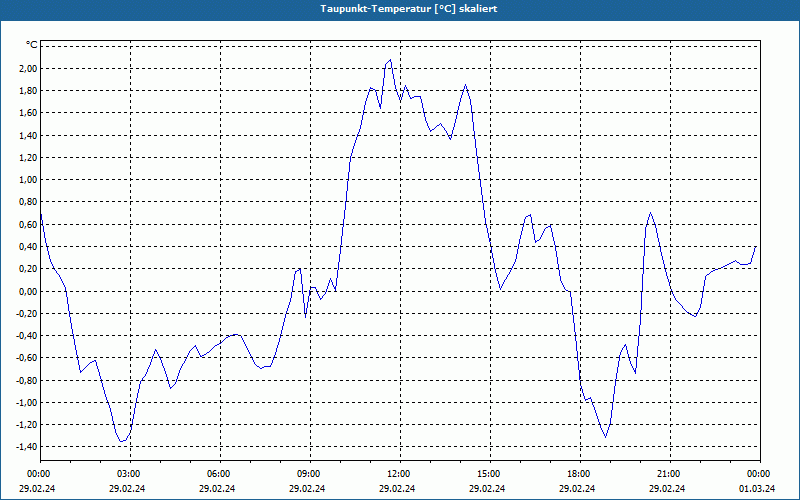Select the y-axis value '-0,40'
Viewport: 800px width, 500px height.
tap(27, 336)
